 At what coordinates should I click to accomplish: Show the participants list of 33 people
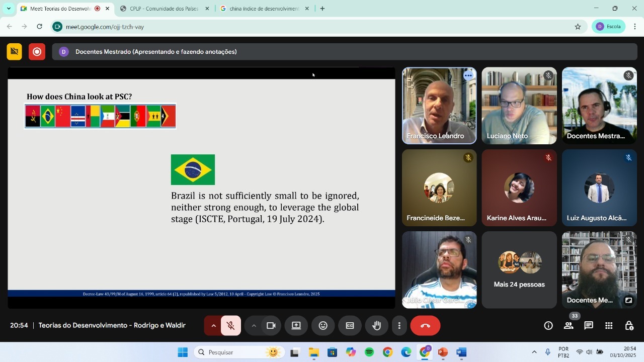click(x=569, y=326)
